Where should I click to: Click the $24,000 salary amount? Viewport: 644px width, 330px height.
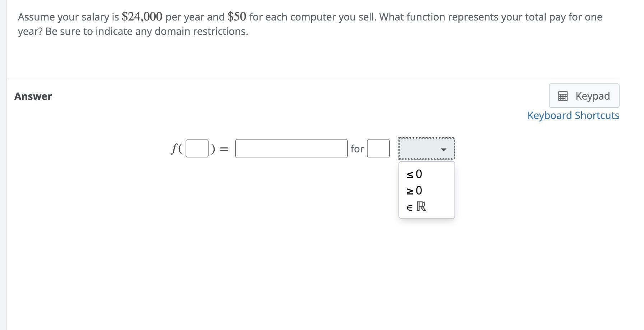[x=142, y=17]
